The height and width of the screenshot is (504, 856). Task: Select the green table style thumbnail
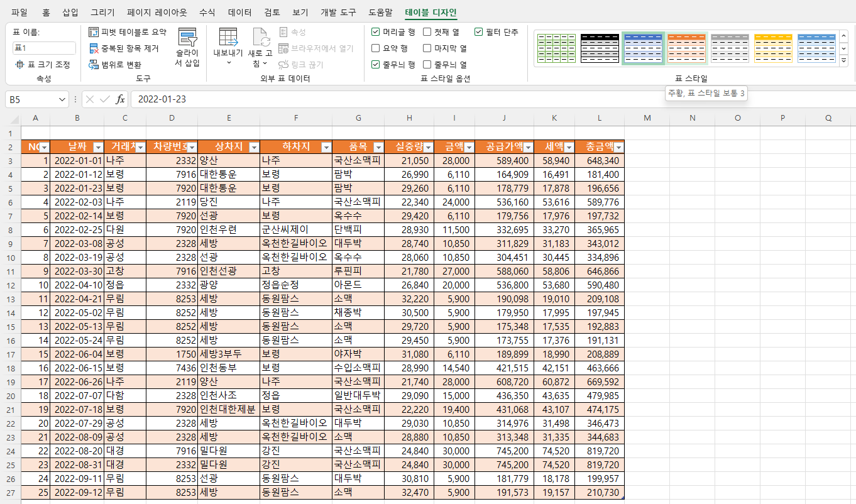pos(557,48)
